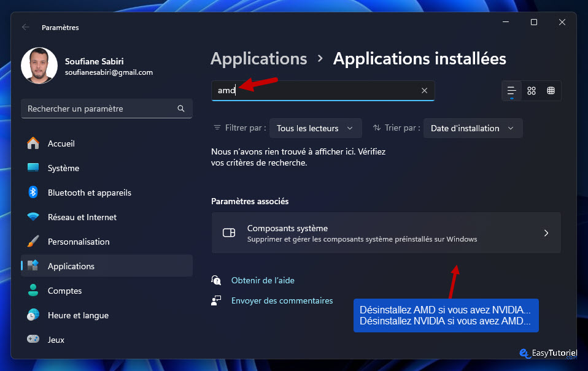
Task: Click the paintbrush Personnalisation icon
Action: pyautogui.click(x=33, y=242)
